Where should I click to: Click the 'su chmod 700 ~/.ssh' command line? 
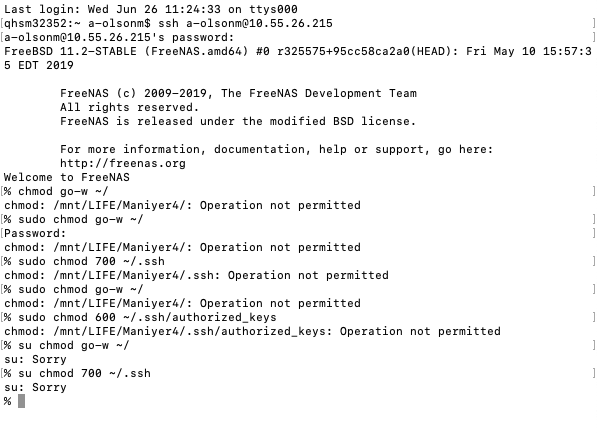[x=84, y=373]
